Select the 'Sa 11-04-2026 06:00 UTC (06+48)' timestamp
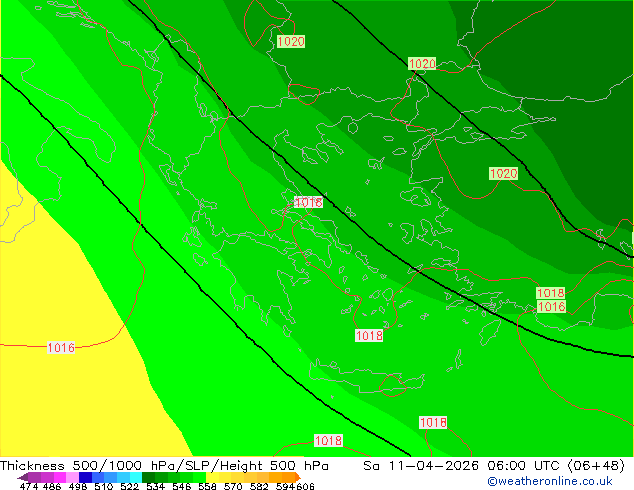This screenshot has height=490, width=634. click(494, 466)
